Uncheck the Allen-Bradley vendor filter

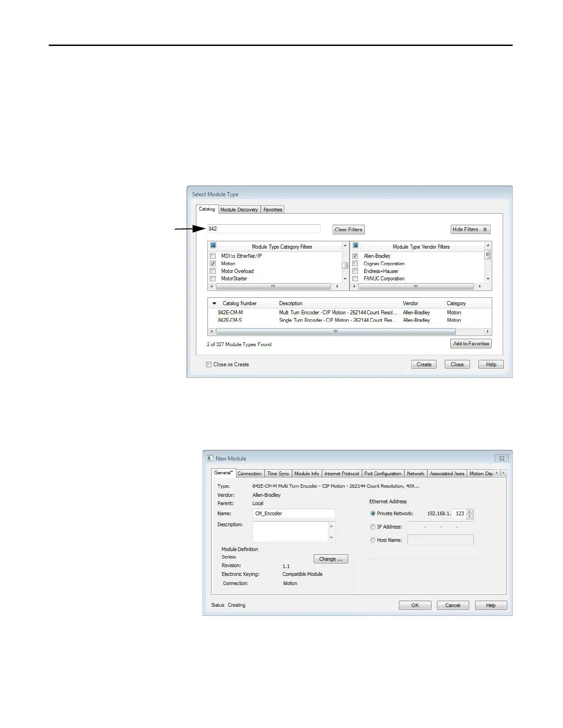[x=355, y=256]
